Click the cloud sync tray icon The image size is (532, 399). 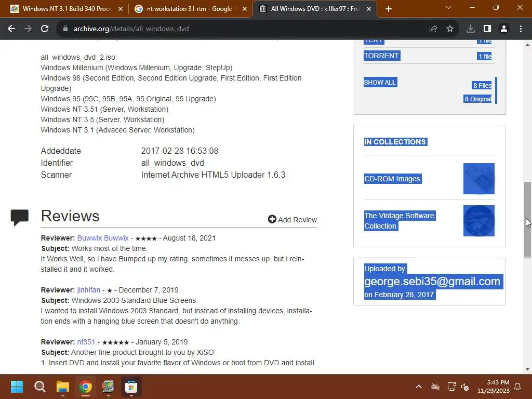coord(435,387)
